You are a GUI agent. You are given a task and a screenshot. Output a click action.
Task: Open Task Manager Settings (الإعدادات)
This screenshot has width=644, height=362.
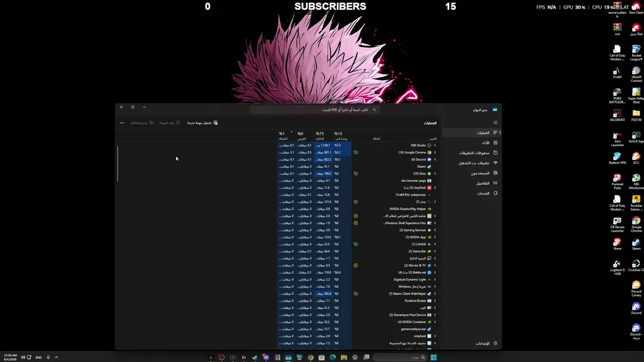click(470, 343)
